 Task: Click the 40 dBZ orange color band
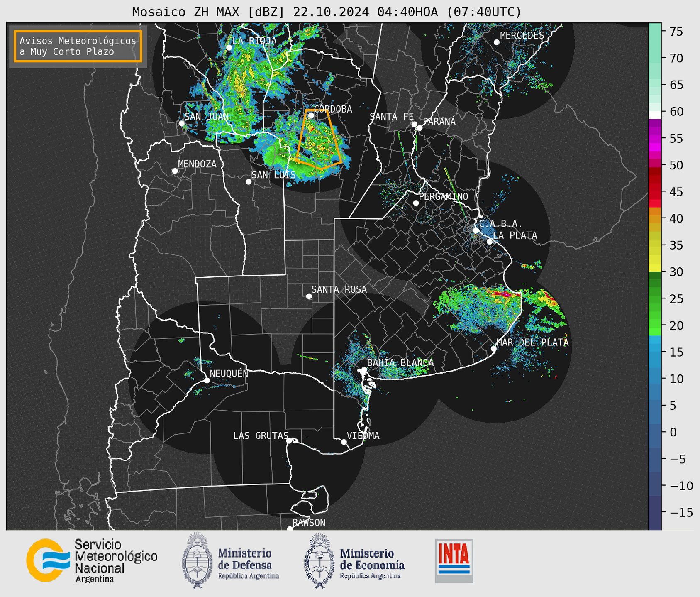(655, 218)
